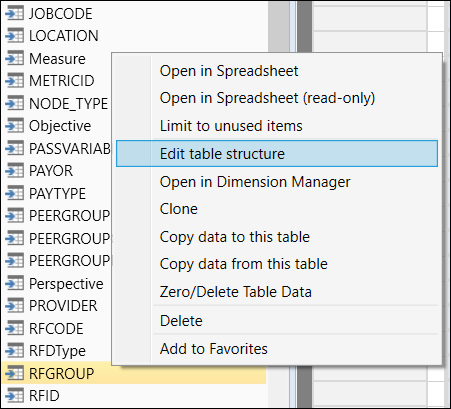The image size is (451, 409).
Task: Click the RFID table icon
Action: point(15,396)
